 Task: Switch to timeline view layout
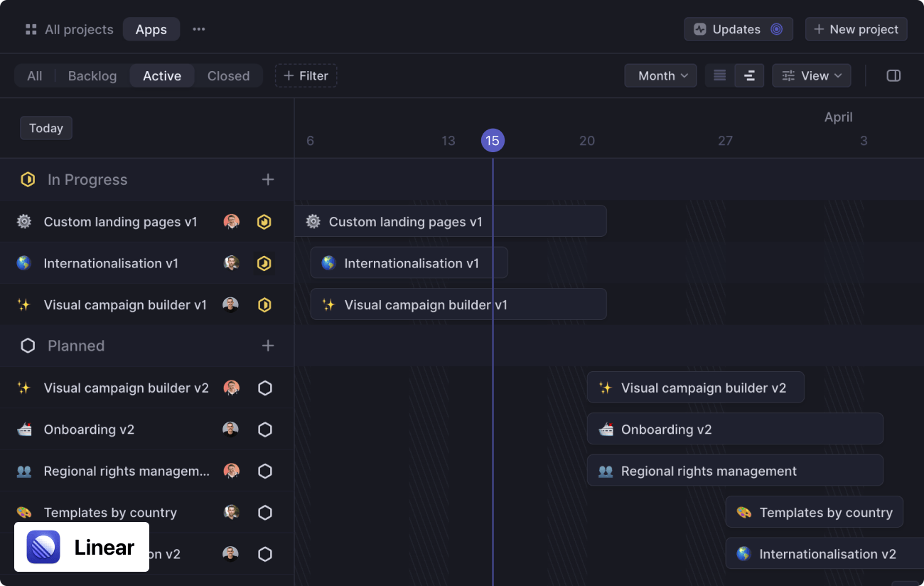tap(749, 75)
